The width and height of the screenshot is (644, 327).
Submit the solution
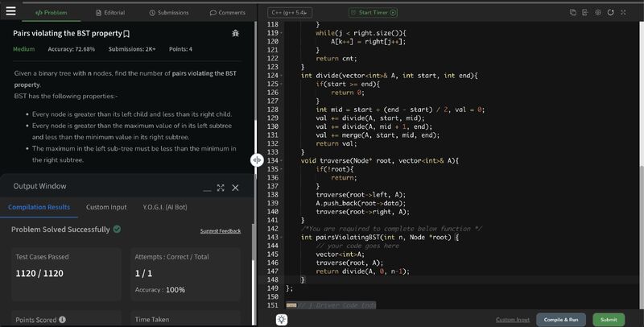click(609, 320)
